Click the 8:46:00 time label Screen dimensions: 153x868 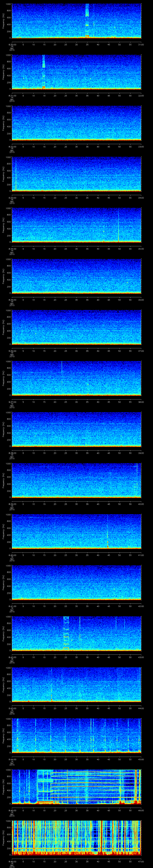click(x=12, y=861)
